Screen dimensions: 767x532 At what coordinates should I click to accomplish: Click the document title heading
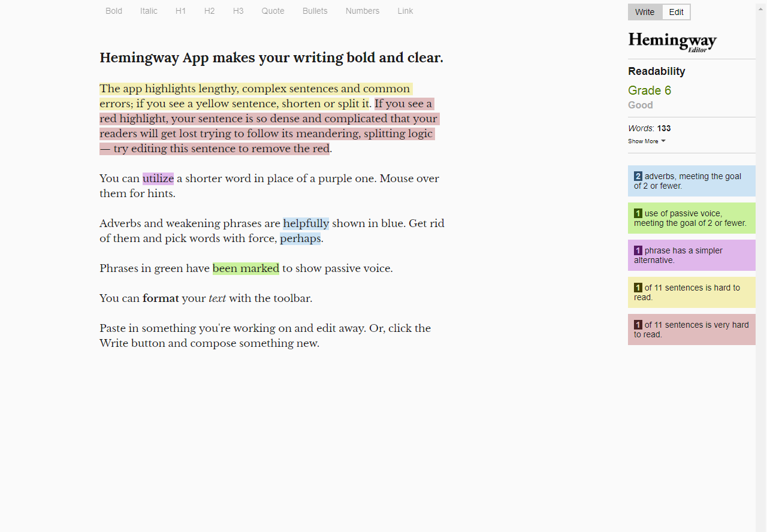pos(271,58)
